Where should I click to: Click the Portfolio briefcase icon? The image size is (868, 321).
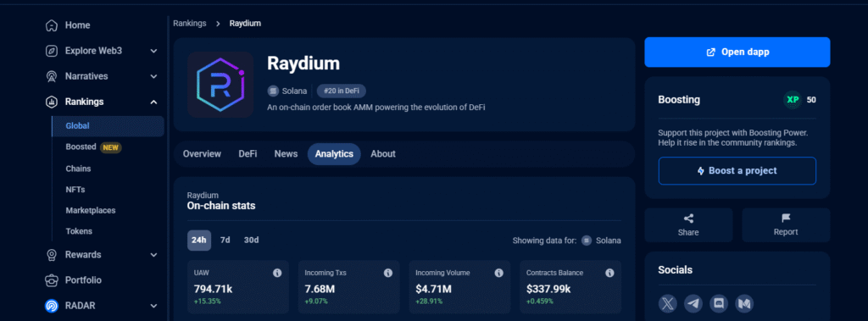[x=52, y=280]
